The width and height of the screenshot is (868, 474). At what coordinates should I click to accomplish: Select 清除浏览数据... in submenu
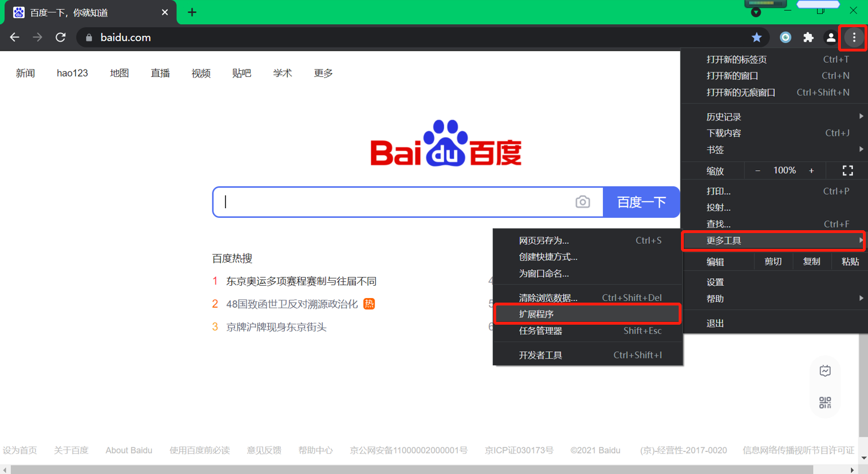point(588,298)
